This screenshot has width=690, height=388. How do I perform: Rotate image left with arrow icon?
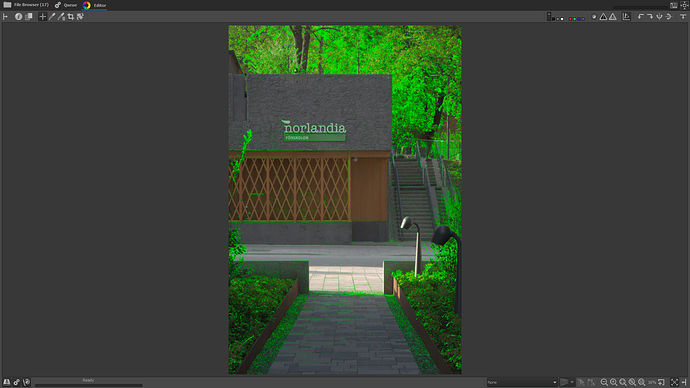(x=641, y=17)
